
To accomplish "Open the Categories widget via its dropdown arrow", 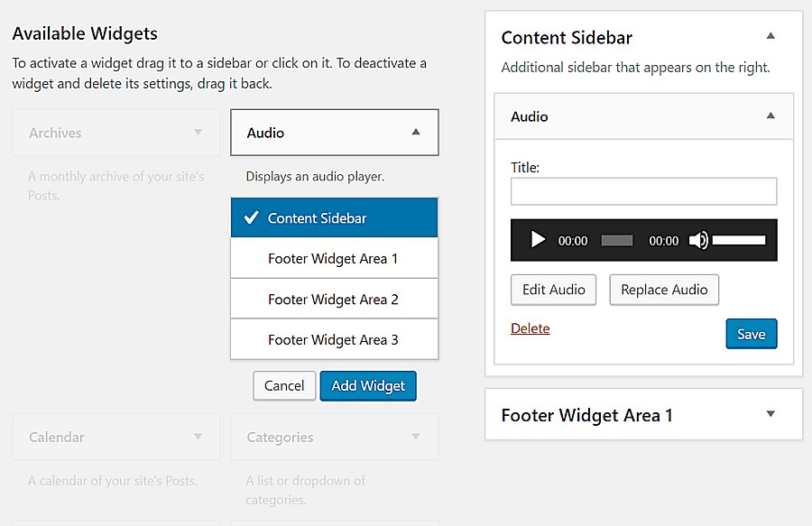I will pos(416,437).
